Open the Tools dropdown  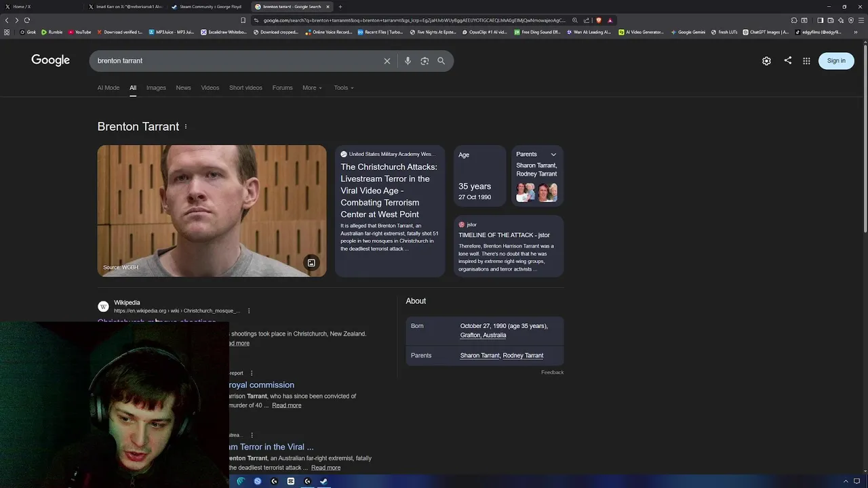tap(344, 87)
